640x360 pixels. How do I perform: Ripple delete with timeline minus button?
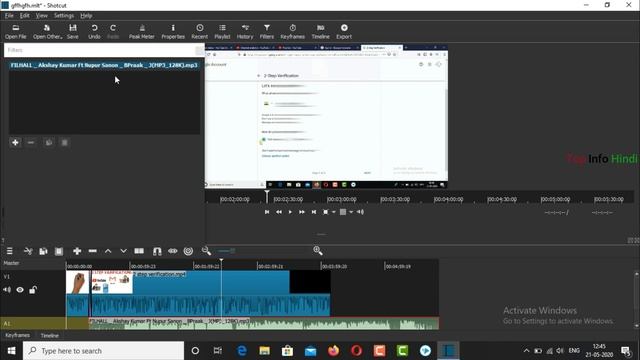[93, 251]
